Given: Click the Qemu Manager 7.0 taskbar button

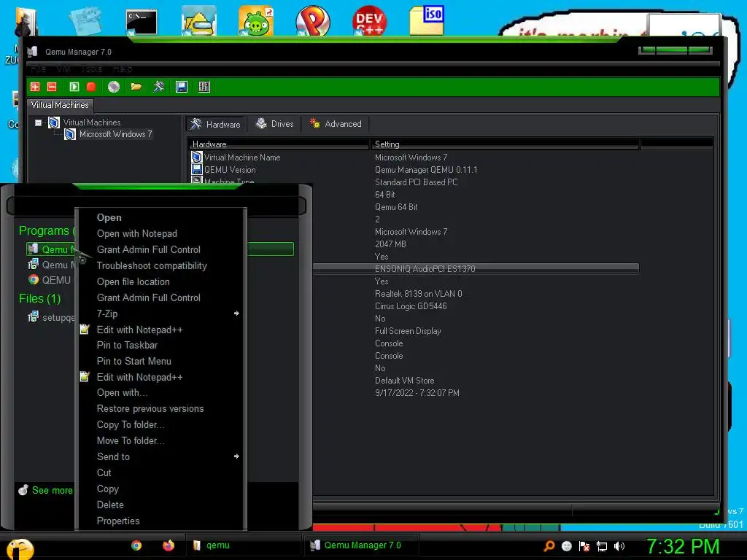Looking at the screenshot, I should [361, 545].
